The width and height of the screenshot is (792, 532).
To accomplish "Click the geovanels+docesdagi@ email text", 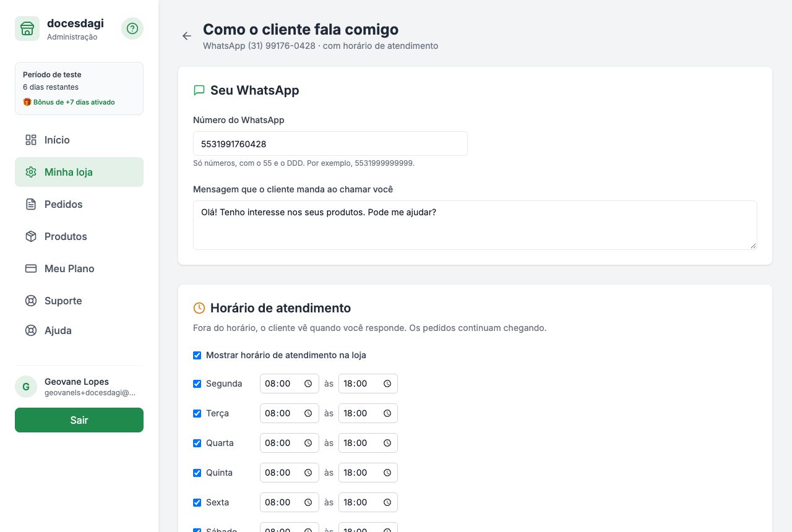I will point(90,393).
